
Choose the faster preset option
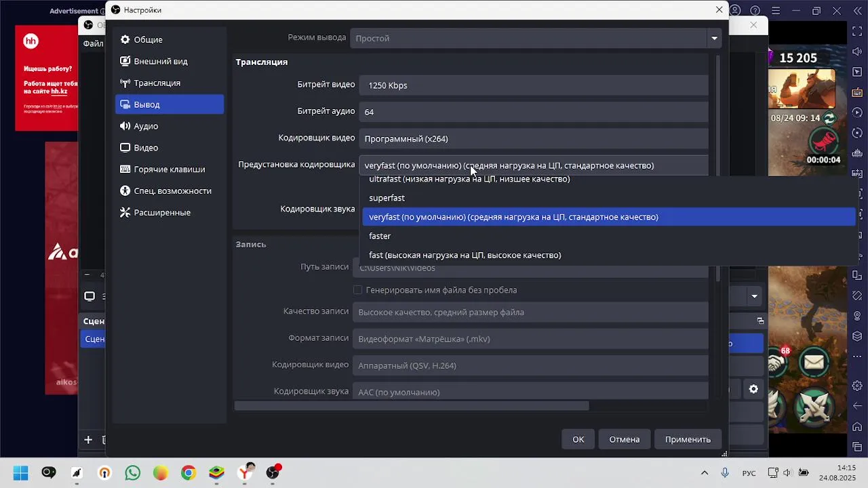point(609,236)
